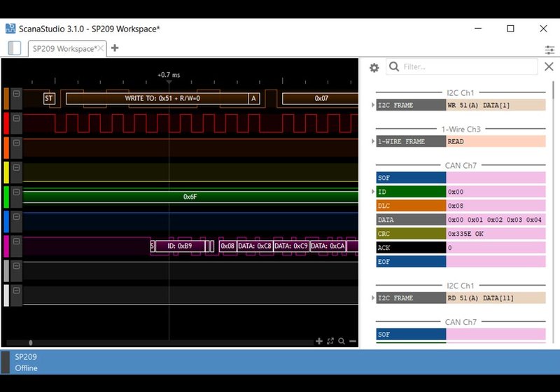Collapse the magenta CAN channel row

16,241
